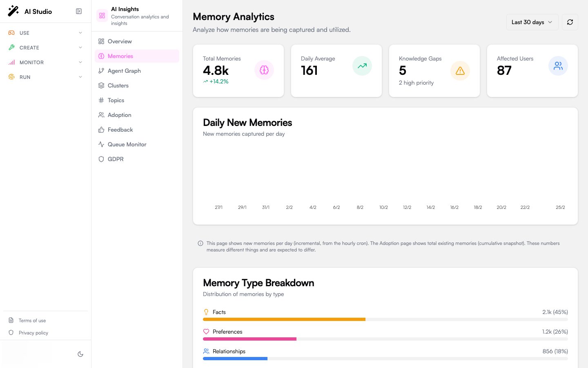The width and height of the screenshot is (588, 368).
Task: Click the wrench icon next to CREATE
Action: (11, 47)
